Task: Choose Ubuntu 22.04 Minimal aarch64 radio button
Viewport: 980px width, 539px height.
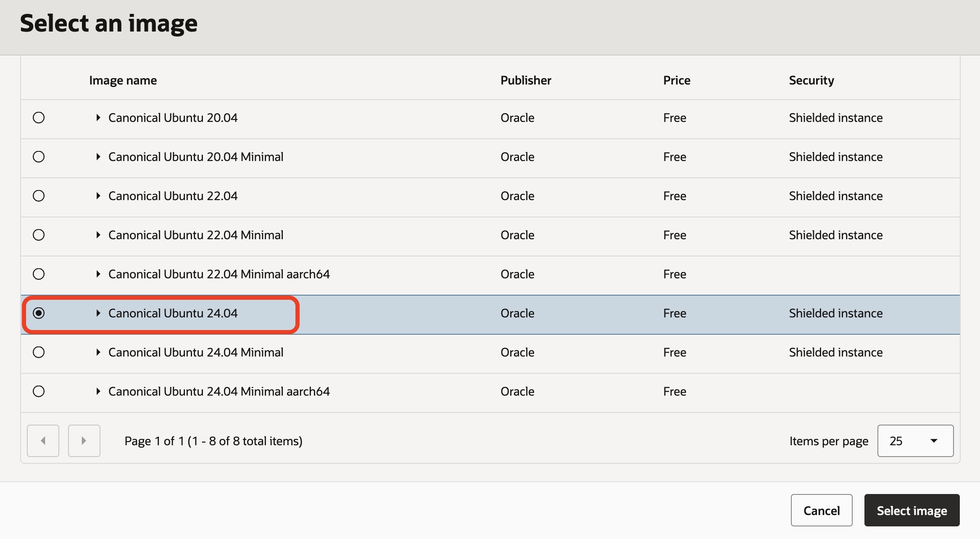Action: [39, 274]
